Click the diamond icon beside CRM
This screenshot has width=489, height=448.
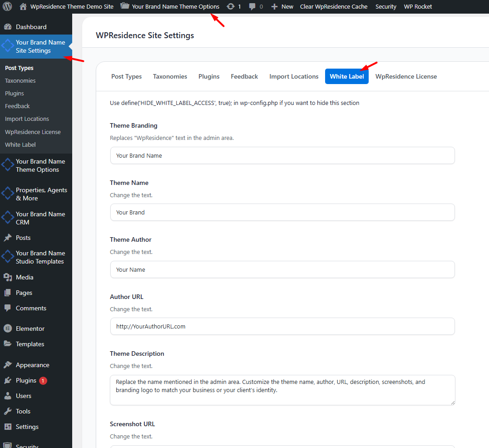point(8,218)
